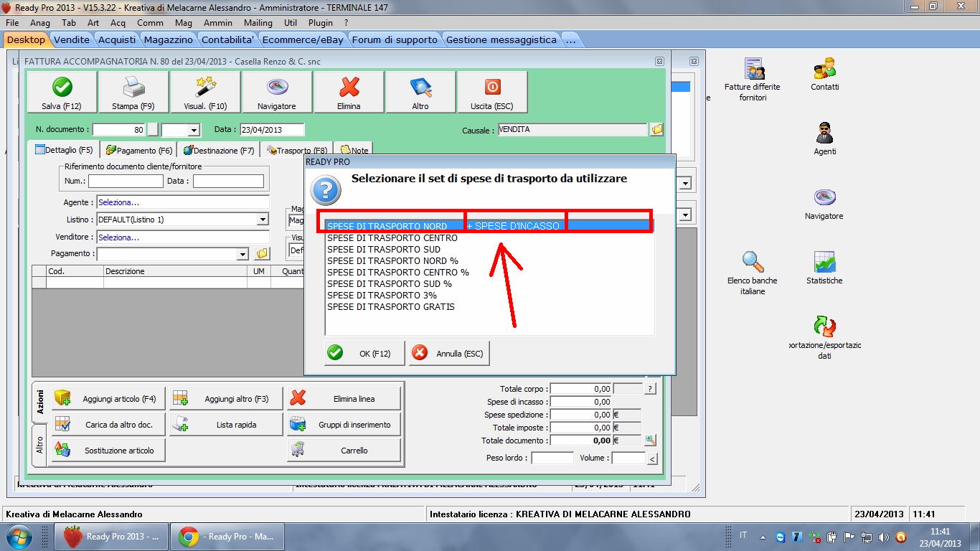The width and height of the screenshot is (980, 551).
Task: Click the Peso lordo input field
Action: coord(552,458)
